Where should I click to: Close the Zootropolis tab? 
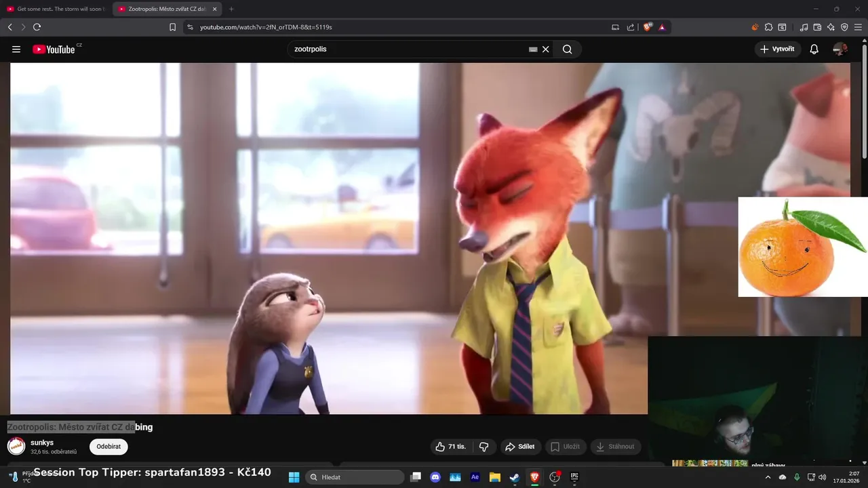(215, 9)
